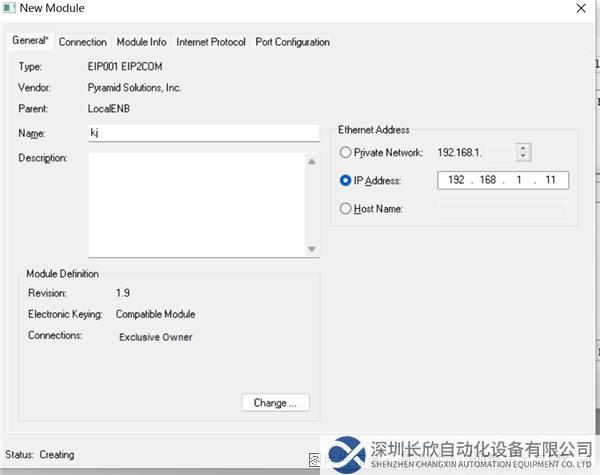Click the Change... button in Module Definition
The height and width of the screenshot is (475, 600).
tap(275, 403)
